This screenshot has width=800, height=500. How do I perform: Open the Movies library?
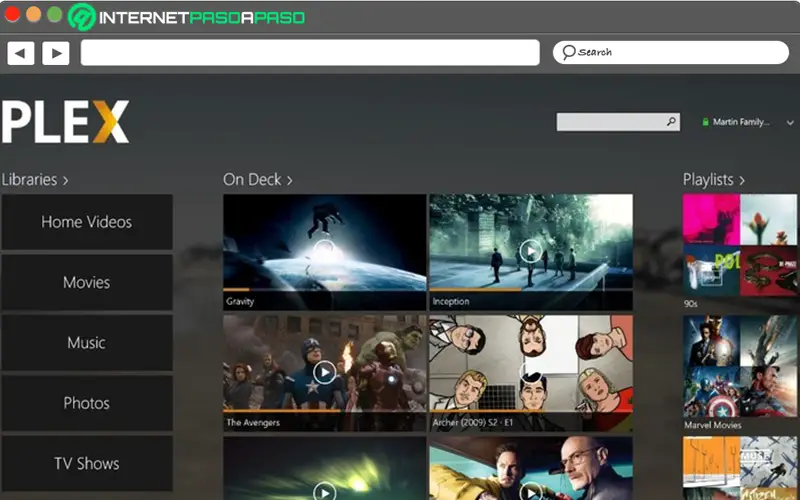tap(87, 282)
